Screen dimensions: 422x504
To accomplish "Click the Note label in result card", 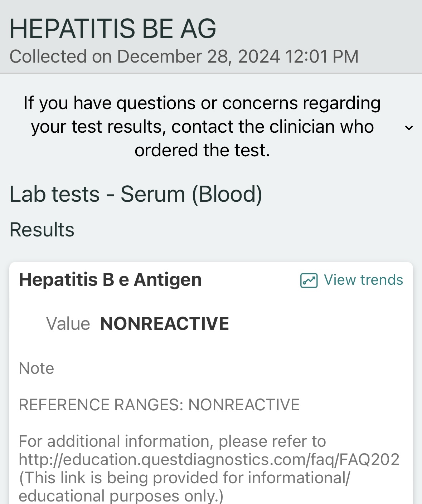I will (37, 368).
